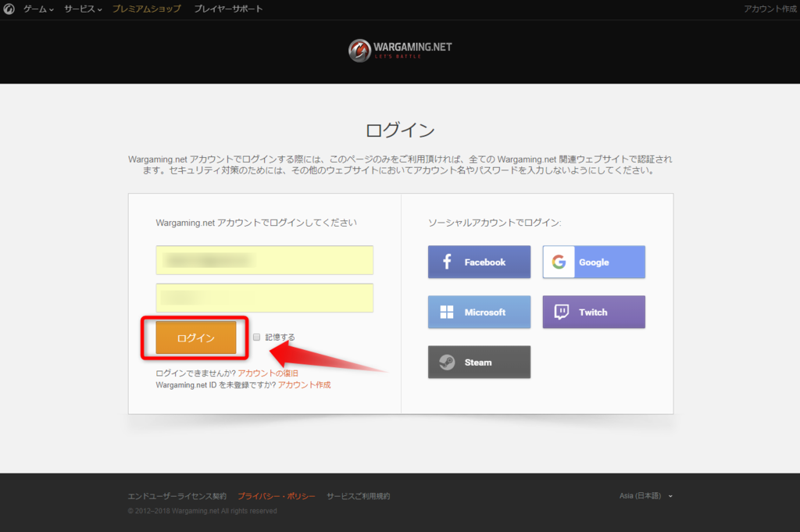The height and width of the screenshot is (532, 800).
Task: Click the WARGAMING.NET header logo
Action: 400,50
